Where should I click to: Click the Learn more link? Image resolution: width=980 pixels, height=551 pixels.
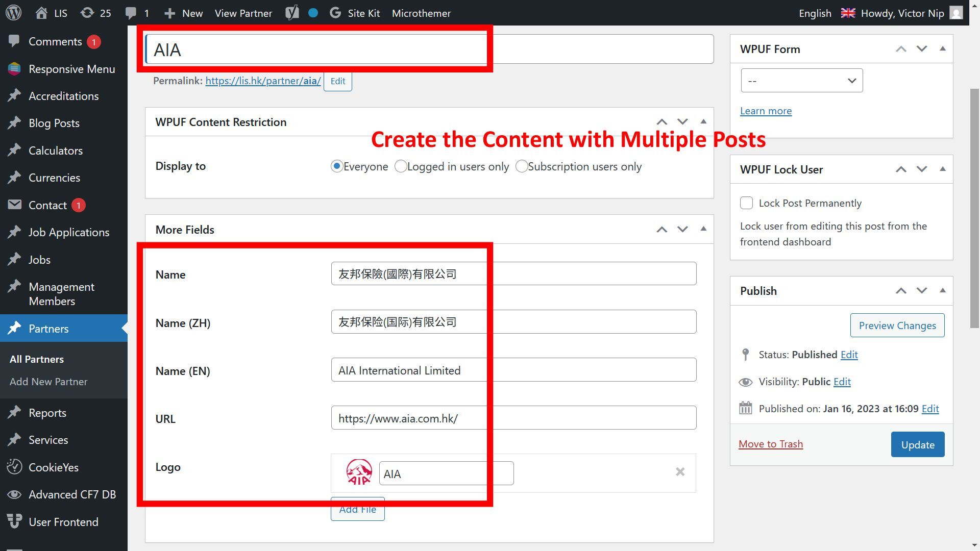(x=766, y=111)
